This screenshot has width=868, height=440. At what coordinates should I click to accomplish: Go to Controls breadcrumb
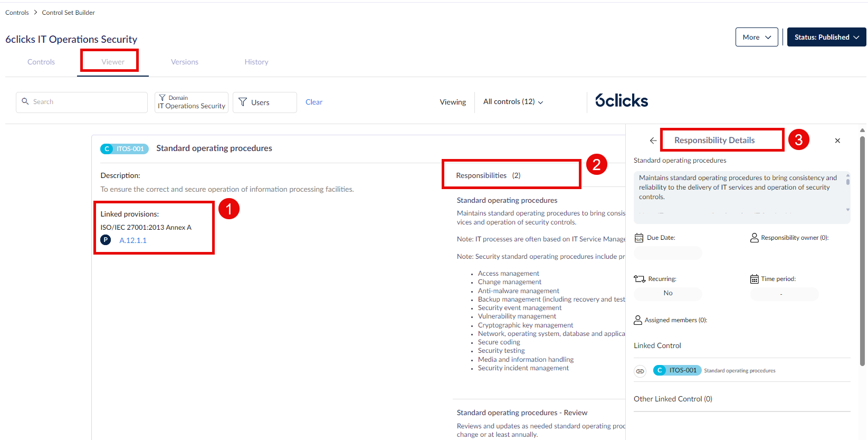(x=17, y=13)
